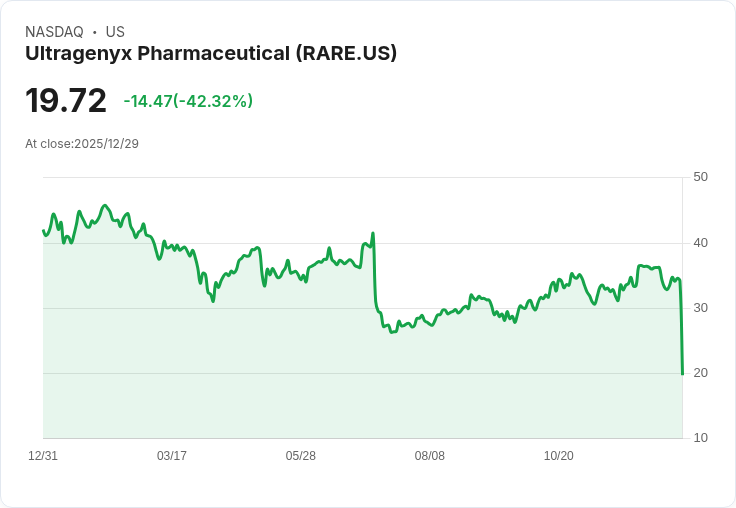Click the 40 value on the price axis
The width and height of the screenshot is (736, 508).
[x=701, y=242]
